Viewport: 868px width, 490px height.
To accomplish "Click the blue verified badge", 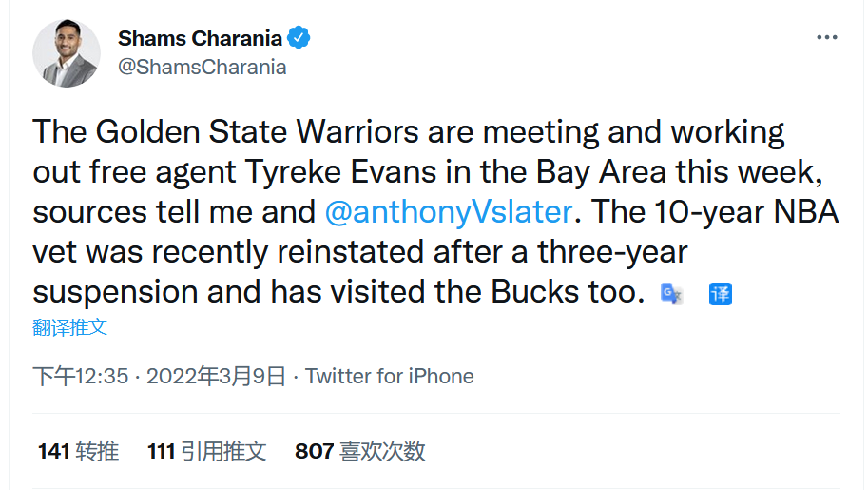I will 299,38.
